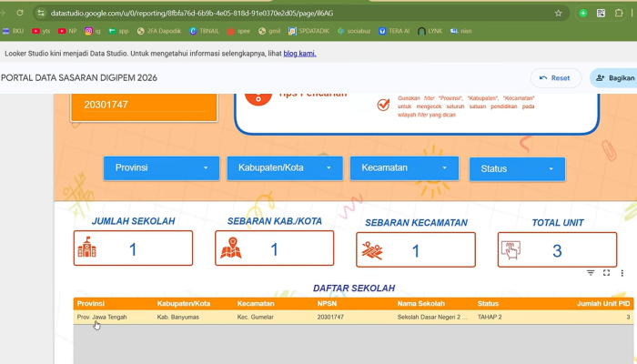Click the touchscreen icon in Total Unit
Viewport: 637px width, 364px height.
511,250
